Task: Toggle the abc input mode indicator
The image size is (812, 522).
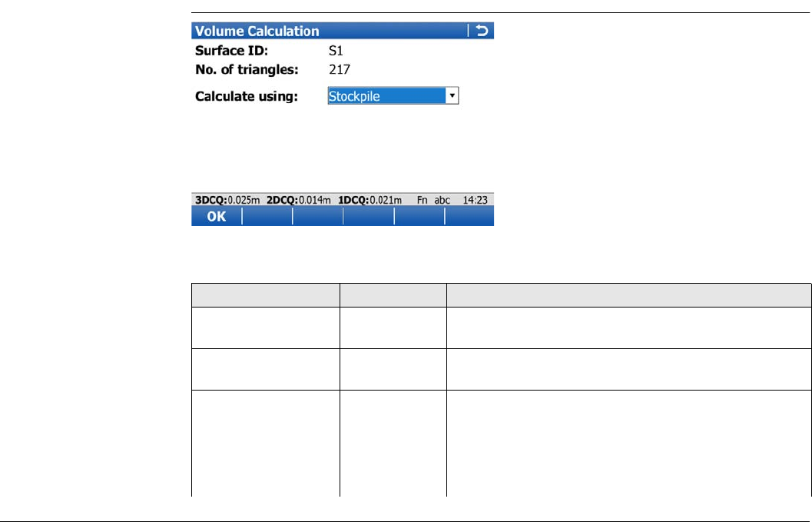Action: coord(442,200)
